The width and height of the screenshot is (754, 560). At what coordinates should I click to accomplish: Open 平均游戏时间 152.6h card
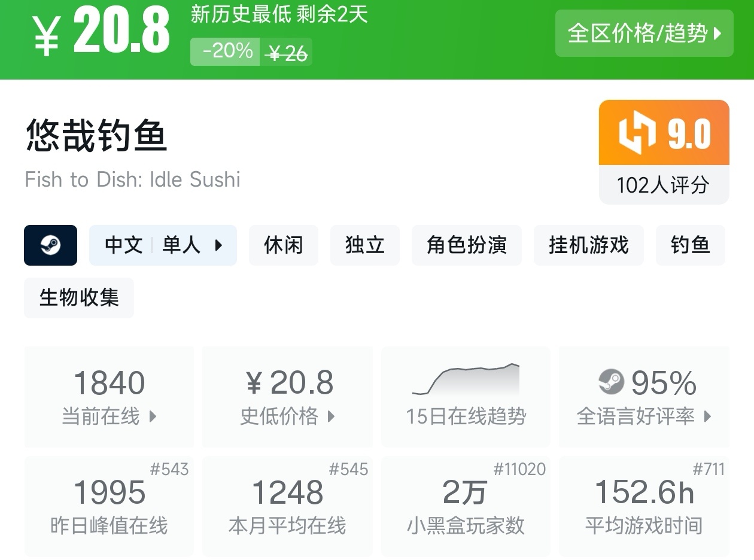tap(644, 506)
